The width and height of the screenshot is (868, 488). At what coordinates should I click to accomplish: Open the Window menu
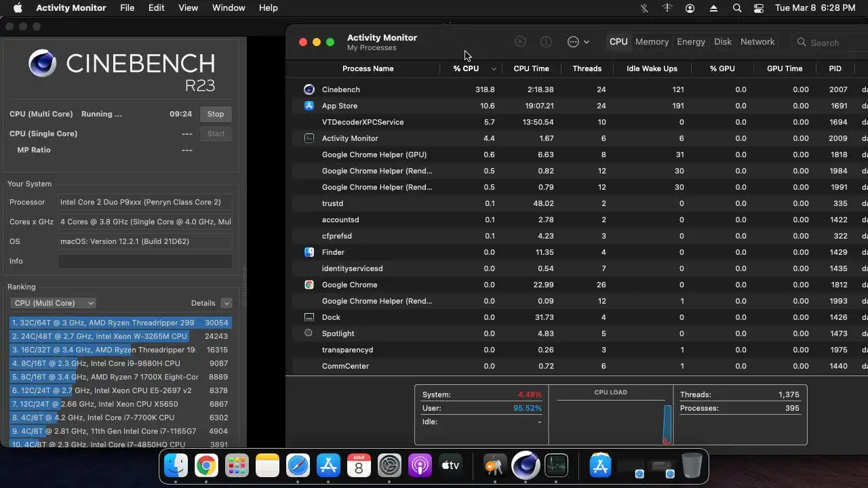tap(229, 8)
